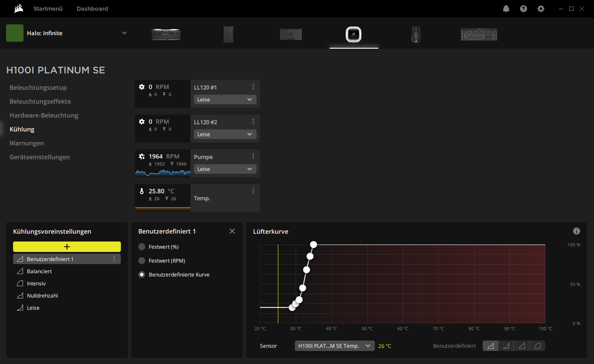The image size is (594, 364).
Task: Select the Nulldrehzahl preset
Action: (67, 295)
